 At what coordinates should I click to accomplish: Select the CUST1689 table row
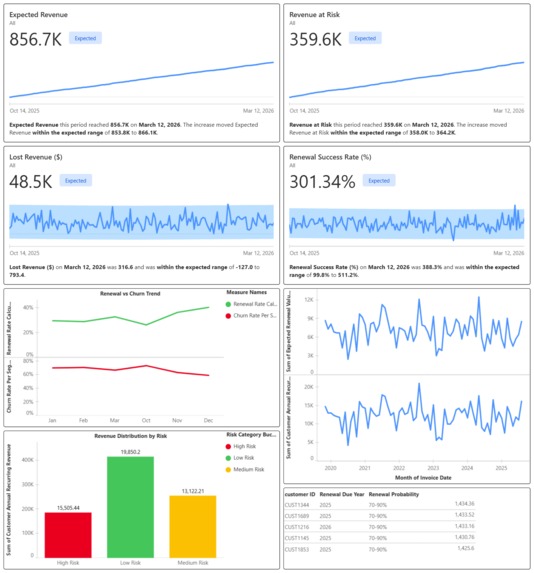tap(379, 516)
